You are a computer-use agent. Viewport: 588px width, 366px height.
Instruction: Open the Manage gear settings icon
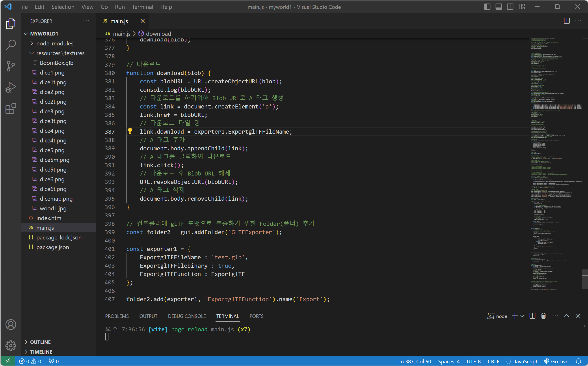(11, 345)
